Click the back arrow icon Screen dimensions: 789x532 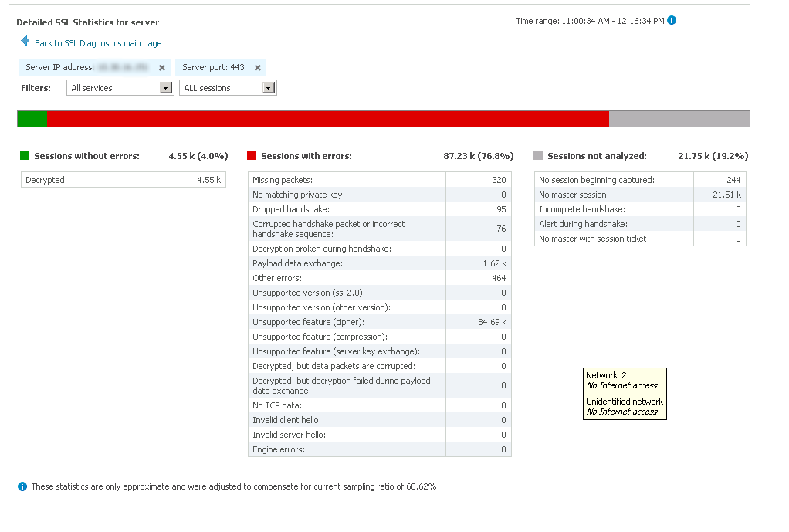[25, 41]
